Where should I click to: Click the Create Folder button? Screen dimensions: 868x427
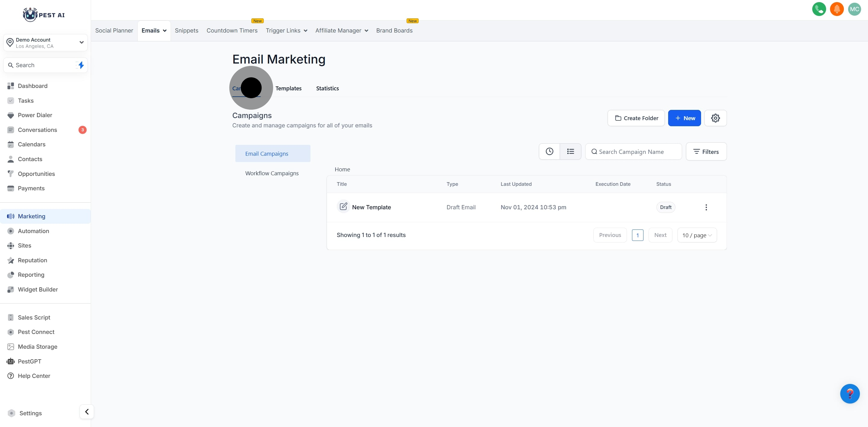636,118
